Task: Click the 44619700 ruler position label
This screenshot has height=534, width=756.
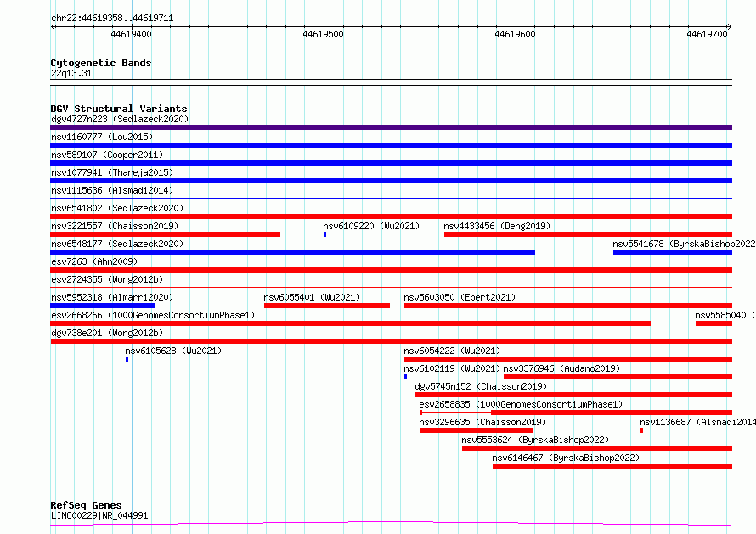Action: pyautogui.click(x=707, y=34)
